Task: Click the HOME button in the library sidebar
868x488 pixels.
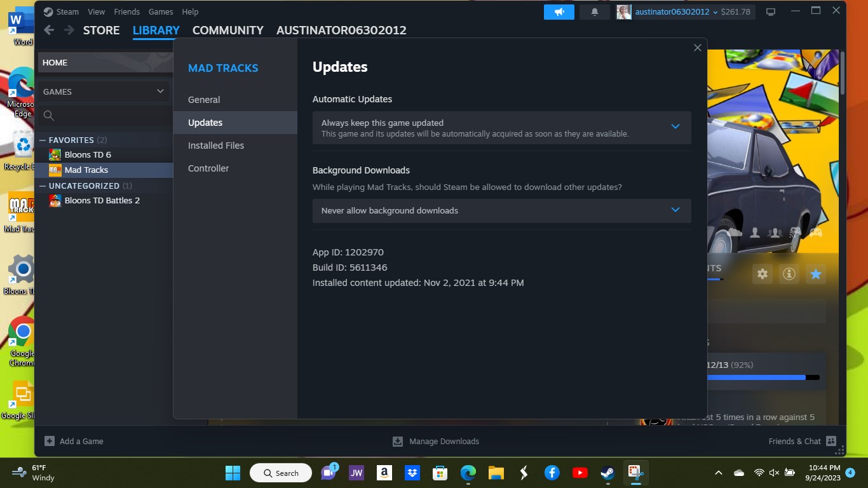Action: [105, 62]
